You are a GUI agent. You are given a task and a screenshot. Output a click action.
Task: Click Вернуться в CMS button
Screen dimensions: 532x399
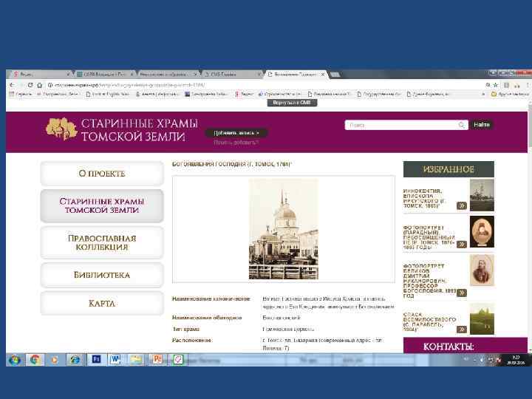click(x=292, y=103)
